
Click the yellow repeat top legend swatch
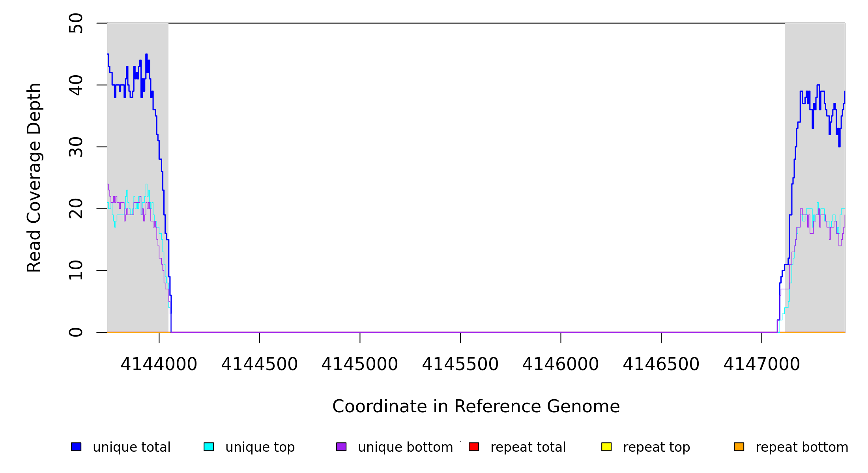tap(606, 447)
